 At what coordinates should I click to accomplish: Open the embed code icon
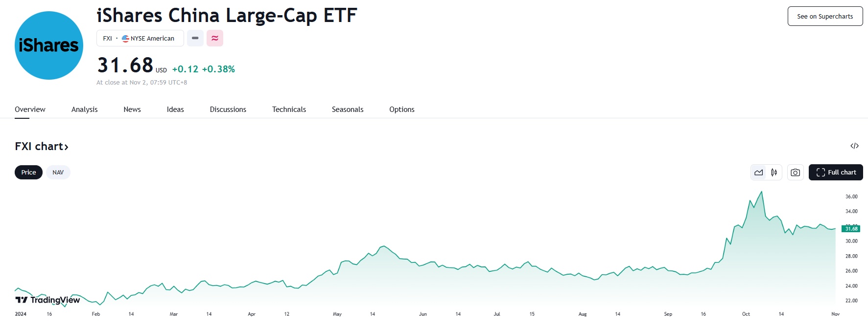tap(854, 146)
